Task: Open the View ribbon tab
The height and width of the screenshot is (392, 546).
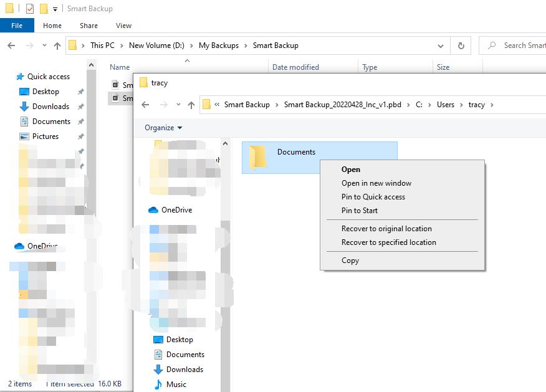Action: tap(123, 26)
